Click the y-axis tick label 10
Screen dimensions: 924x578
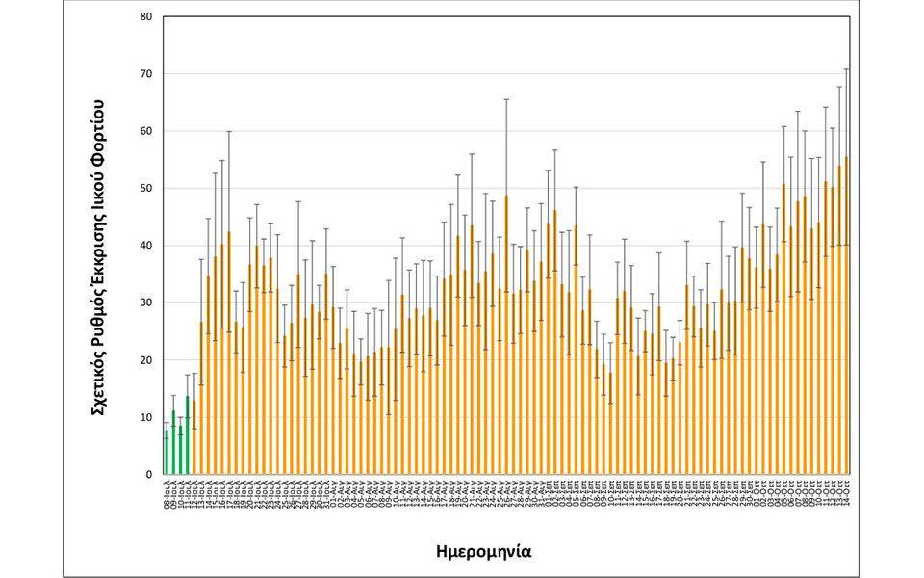point(145,418)
